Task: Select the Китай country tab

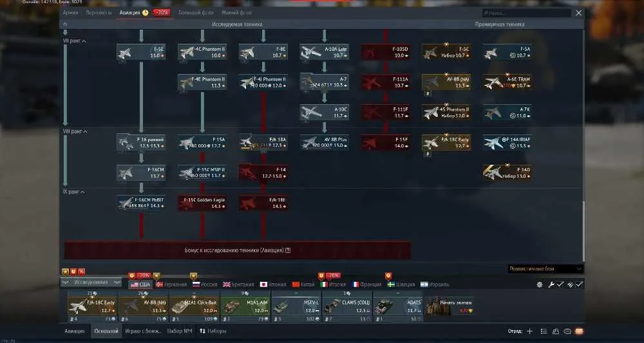Action: (303, 284)
